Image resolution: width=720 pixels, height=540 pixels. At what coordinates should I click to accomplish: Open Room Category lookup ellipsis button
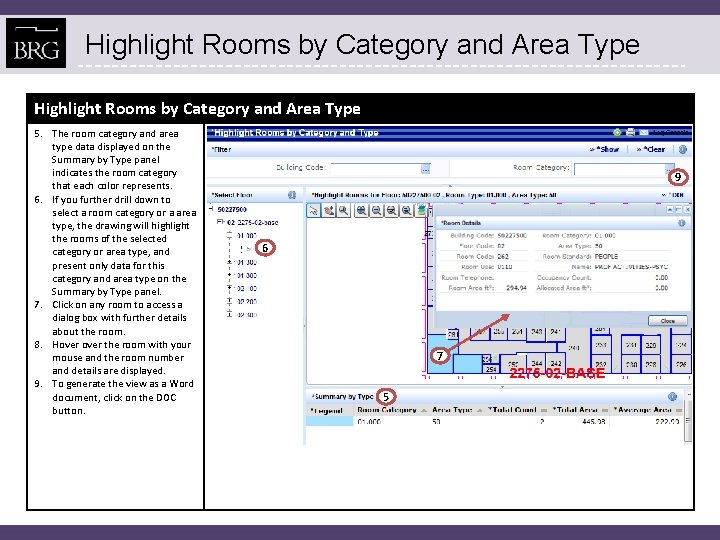point(669,168)
